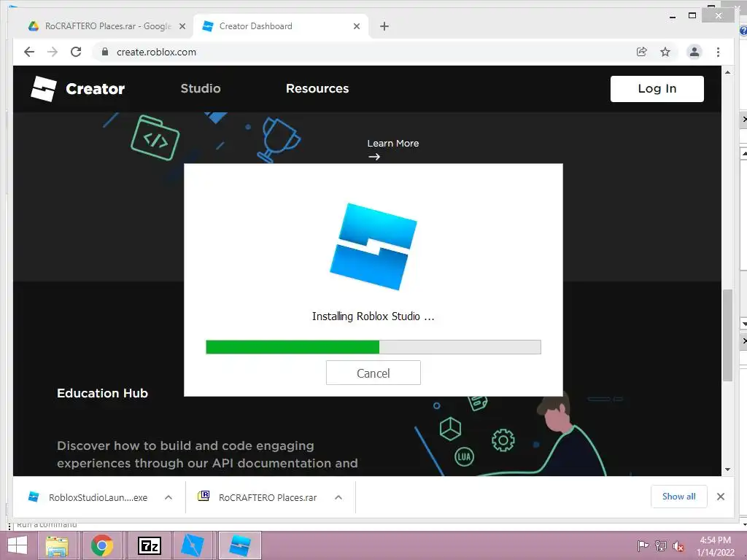747x560 pixels.
Task: Click the trophy illustration icon
Action: click(x=279, y=139)
